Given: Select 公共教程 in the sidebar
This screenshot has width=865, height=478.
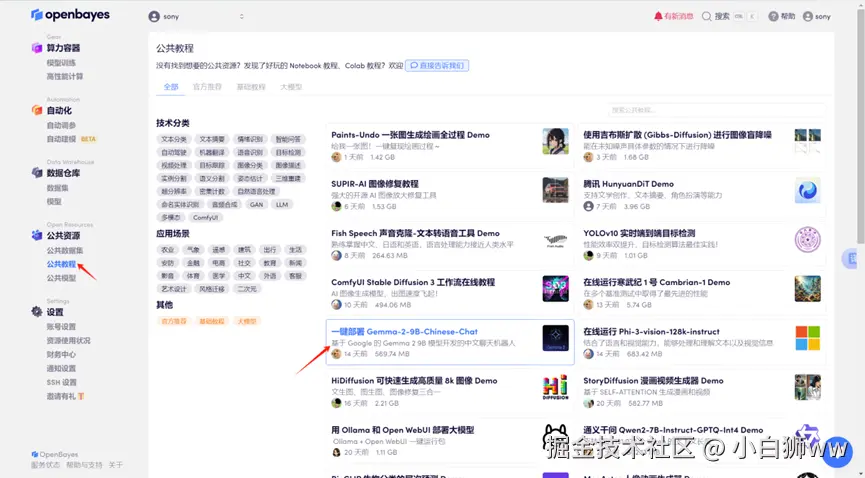Looking at the screenshot, I should [61, 264].
